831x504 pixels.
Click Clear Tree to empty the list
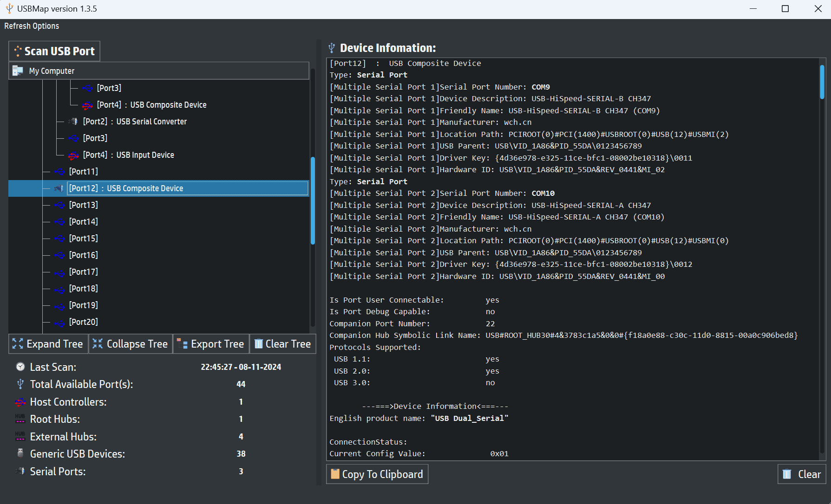pyautogui.click(x=282, y=344)
